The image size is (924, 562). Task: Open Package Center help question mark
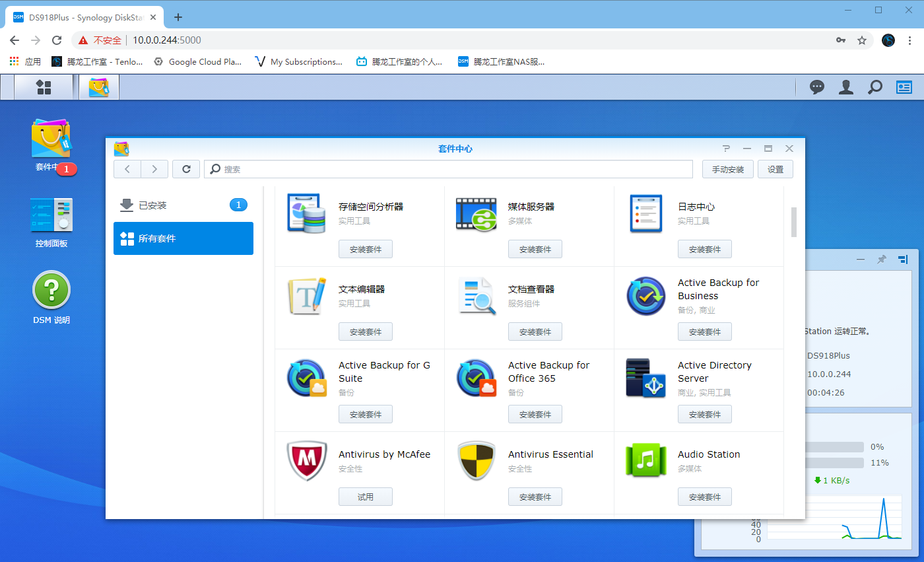pos(726,149)
